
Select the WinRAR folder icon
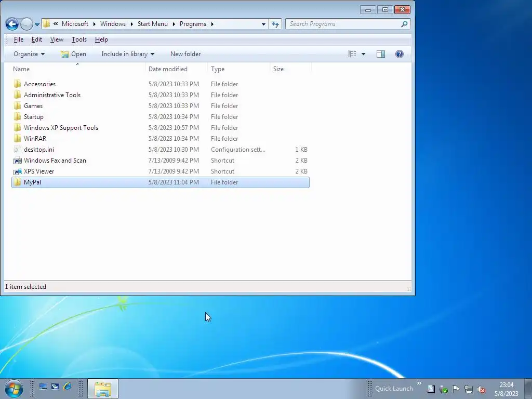(x=17, y=138)
